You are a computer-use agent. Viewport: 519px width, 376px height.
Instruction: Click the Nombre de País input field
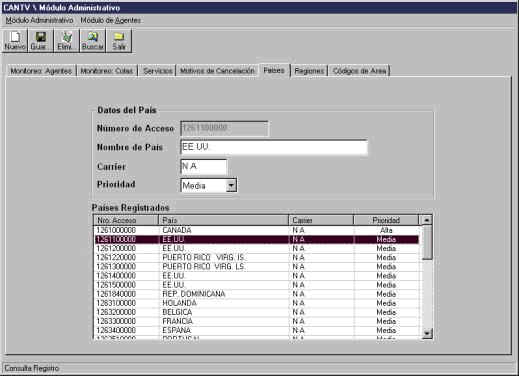point(274,147)
